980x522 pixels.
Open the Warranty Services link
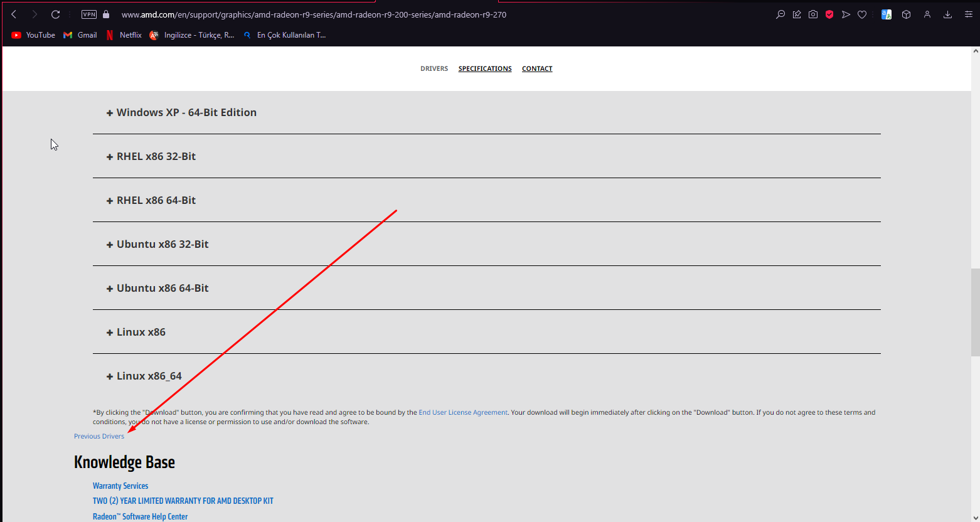point(120,486)
